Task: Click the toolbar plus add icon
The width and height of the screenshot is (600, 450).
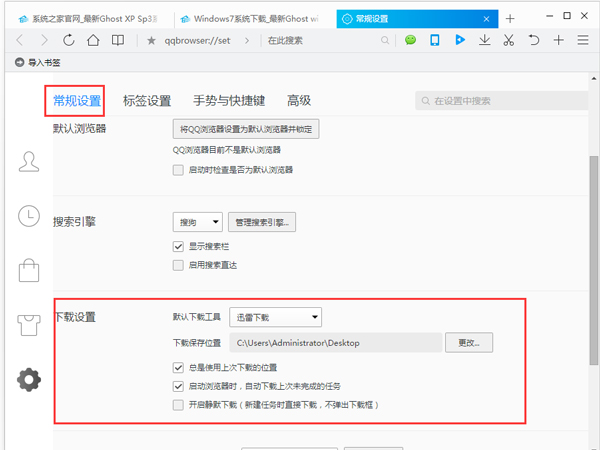Action: pos(559,40)
